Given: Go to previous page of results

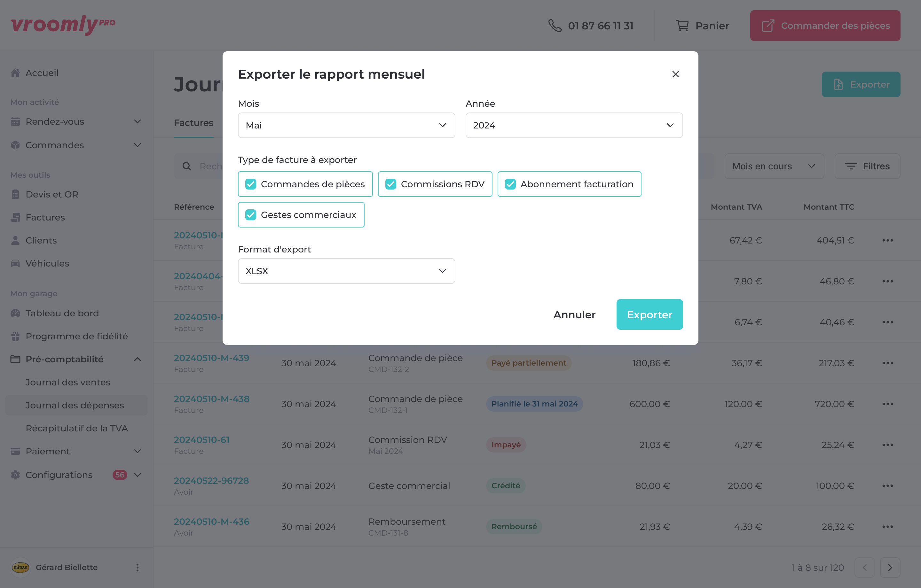Looking at the screenshot, I should click(865, 568).
